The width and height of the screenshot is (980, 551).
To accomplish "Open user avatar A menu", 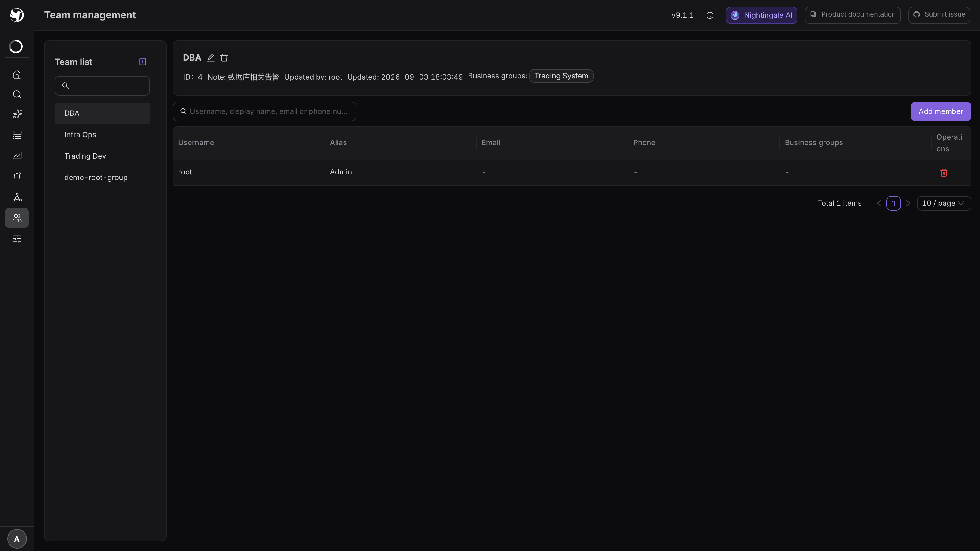I will (17, 539).
